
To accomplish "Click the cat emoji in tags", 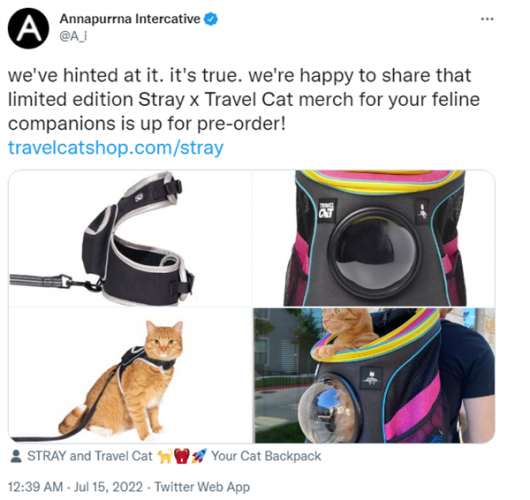I will pyautogui.click(x=165, y=456).
